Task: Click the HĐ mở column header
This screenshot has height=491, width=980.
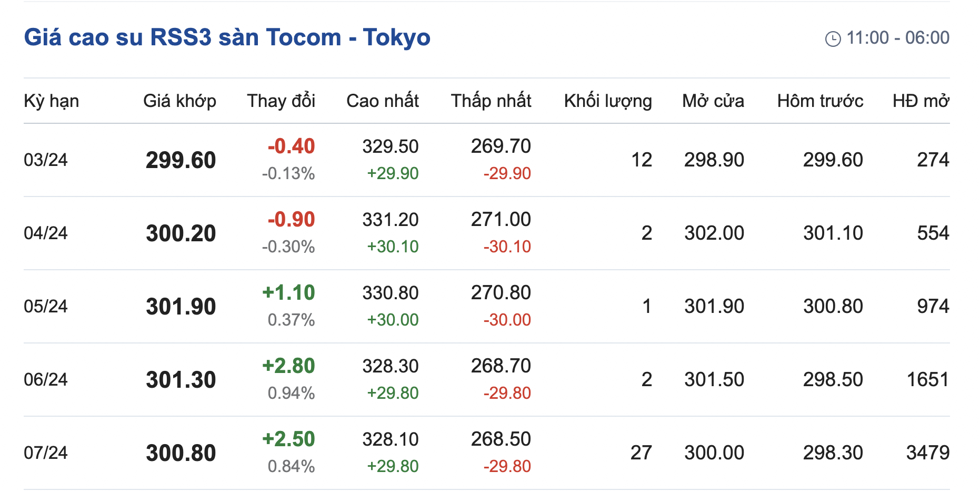Action: pyautogui.click(x=921, y=101)
